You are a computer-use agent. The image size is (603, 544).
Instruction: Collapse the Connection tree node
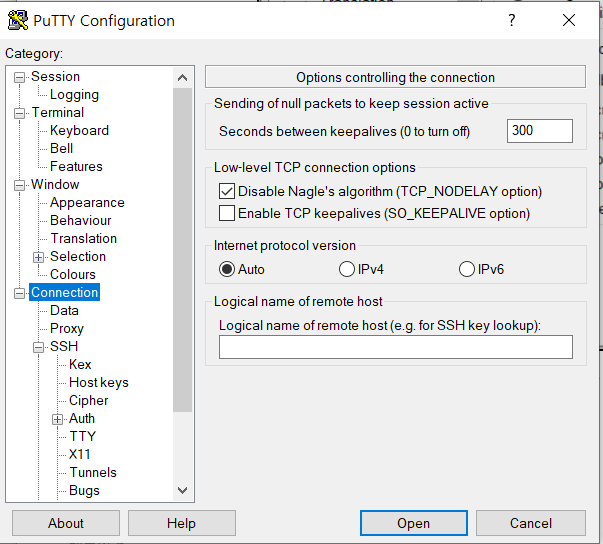tap(19, 293)
